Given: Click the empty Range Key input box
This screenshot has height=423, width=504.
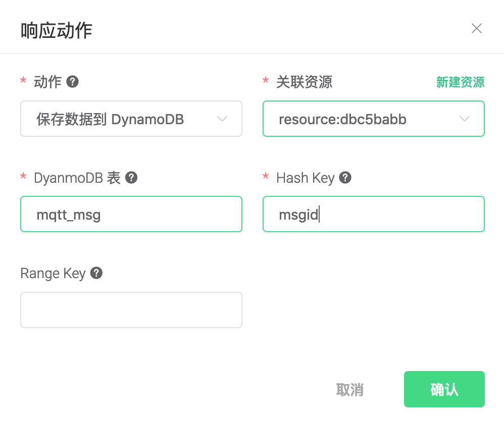Looking at the screenshot, I should point(131,309).
